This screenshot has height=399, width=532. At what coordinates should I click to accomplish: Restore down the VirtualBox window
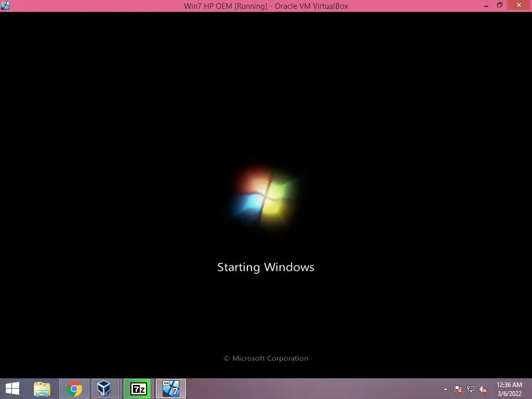tap(500, 5)
